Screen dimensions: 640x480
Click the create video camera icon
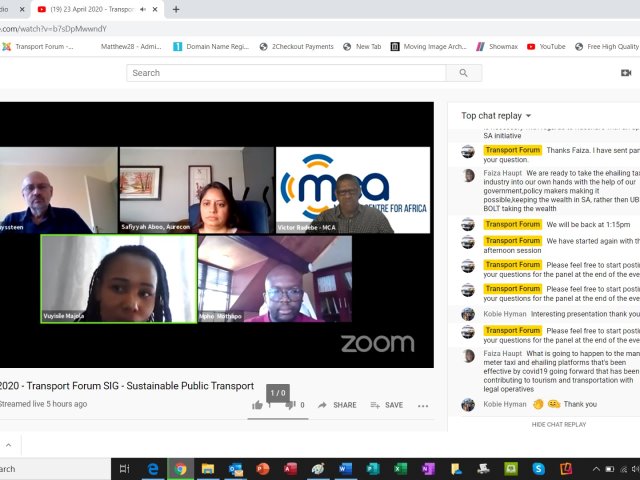pos(626,73)
